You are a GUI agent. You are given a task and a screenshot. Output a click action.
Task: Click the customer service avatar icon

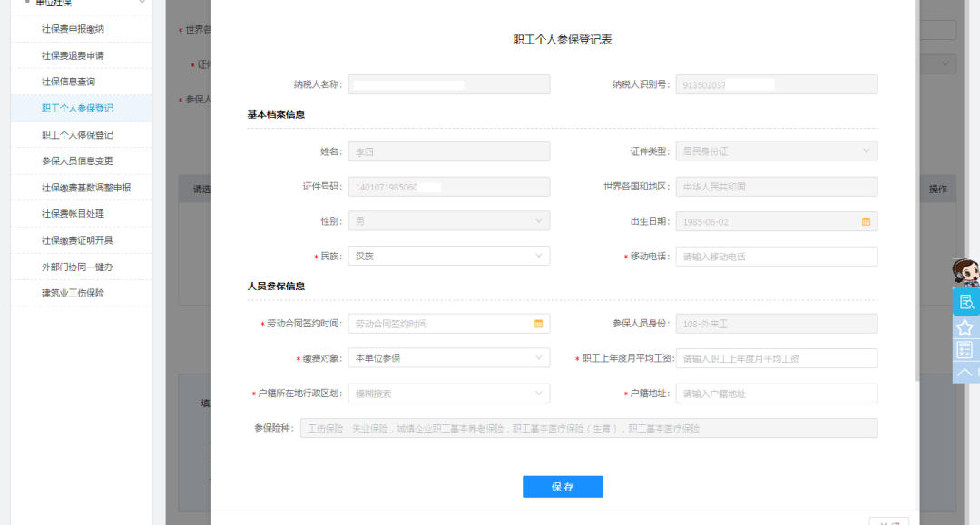click(x=965, y=272)
